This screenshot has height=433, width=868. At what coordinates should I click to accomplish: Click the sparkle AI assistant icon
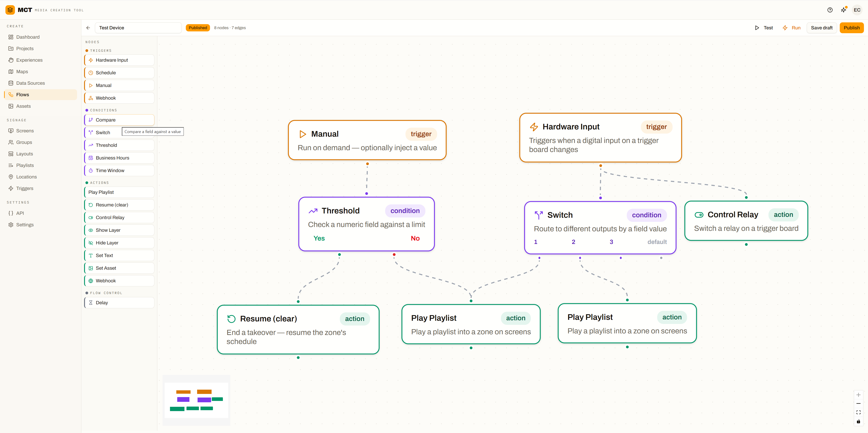(x=843, y=10)
